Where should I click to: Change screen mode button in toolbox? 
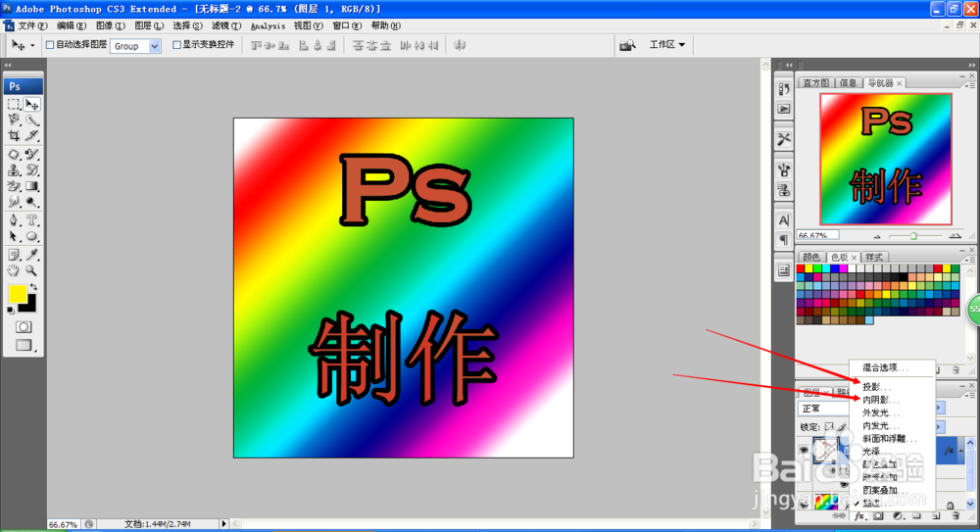click(x=24, y=345)
